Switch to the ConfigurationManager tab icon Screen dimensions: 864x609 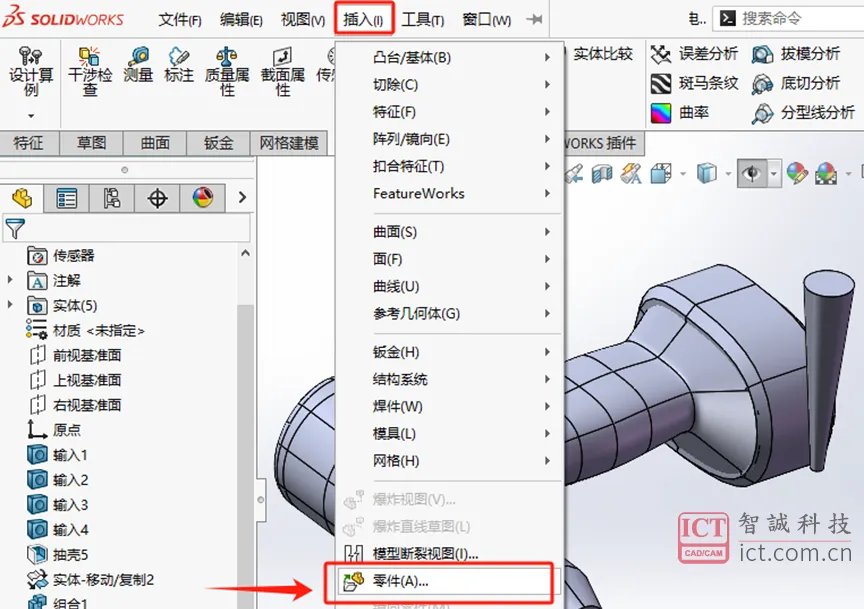click(x=112, y=198)
